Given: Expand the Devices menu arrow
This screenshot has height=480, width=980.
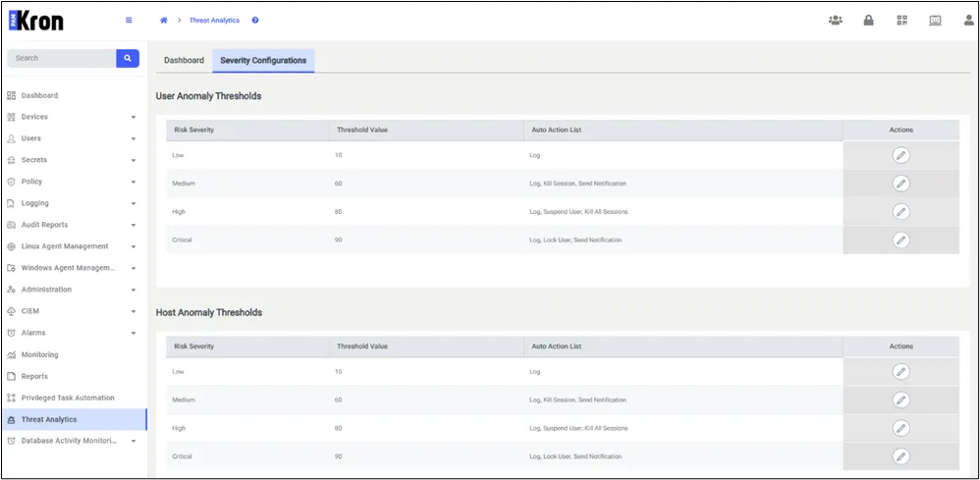Looking at the screenshot, I should pos(134,117).
